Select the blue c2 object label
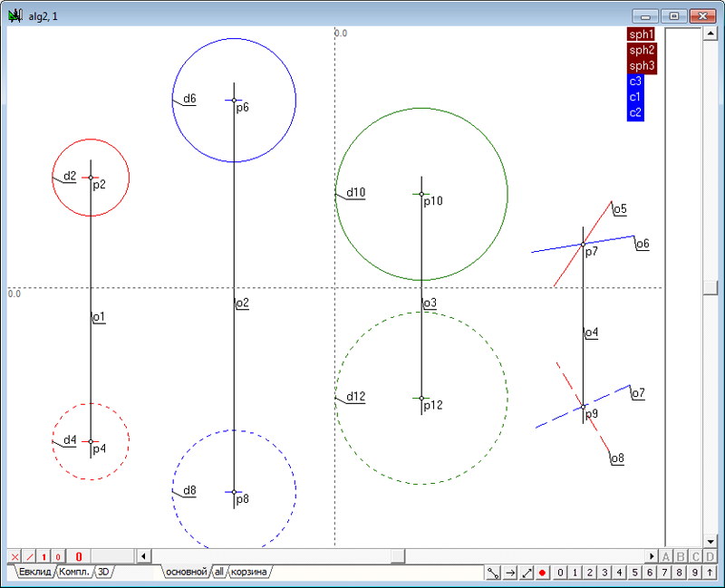The height and width of the screenshot is (588, 725). coord(635,112)
